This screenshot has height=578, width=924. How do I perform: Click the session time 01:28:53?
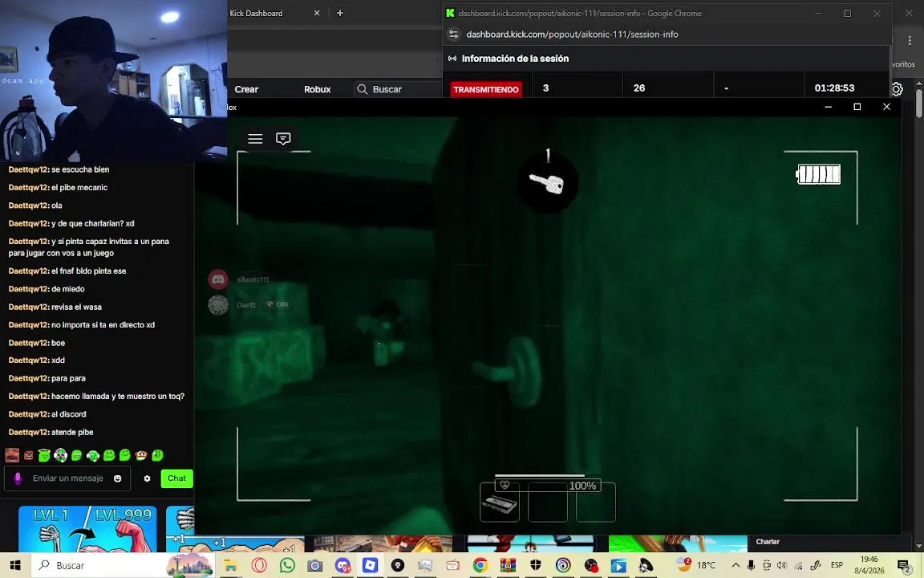(834, 88)
